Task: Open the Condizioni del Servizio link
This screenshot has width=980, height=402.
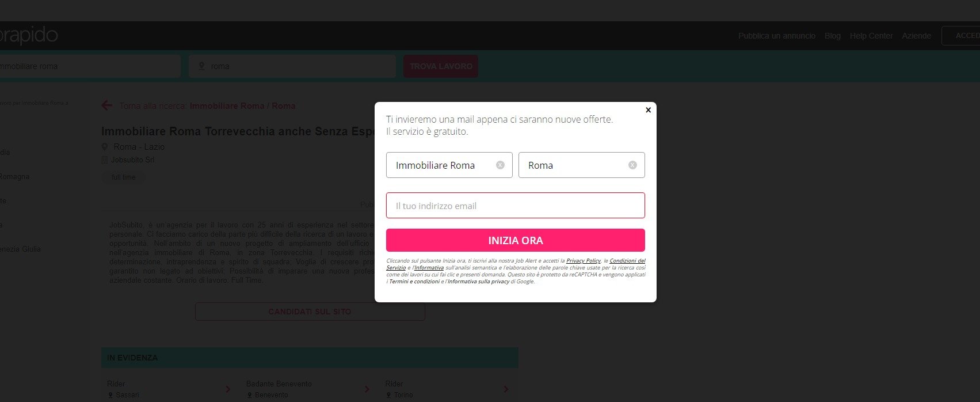Action: (627, 261)
